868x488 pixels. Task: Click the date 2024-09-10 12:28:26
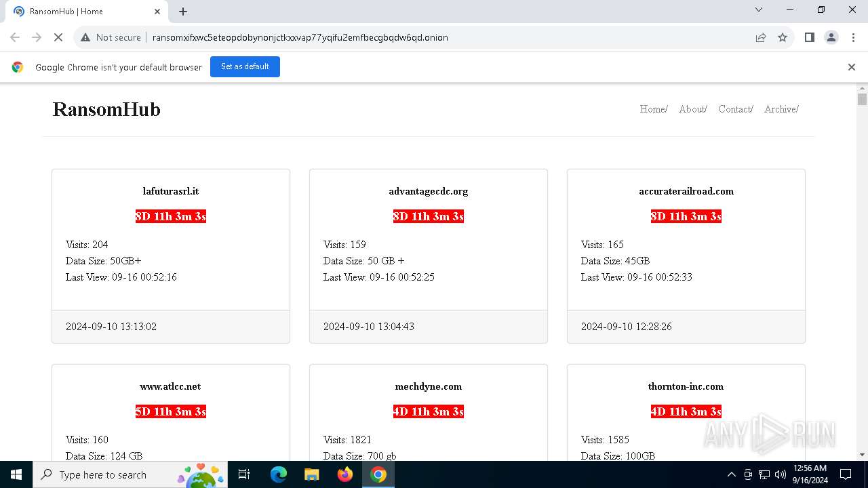627,327
